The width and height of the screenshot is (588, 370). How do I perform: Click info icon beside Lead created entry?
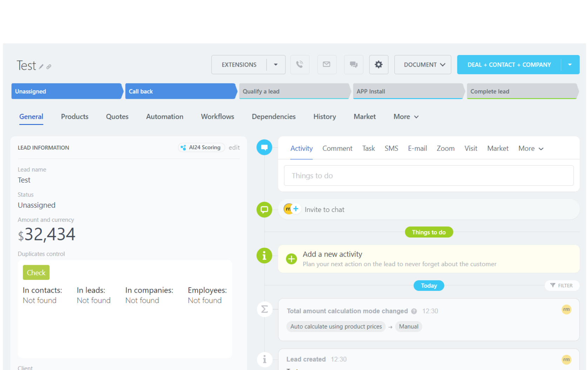[264, 359]
